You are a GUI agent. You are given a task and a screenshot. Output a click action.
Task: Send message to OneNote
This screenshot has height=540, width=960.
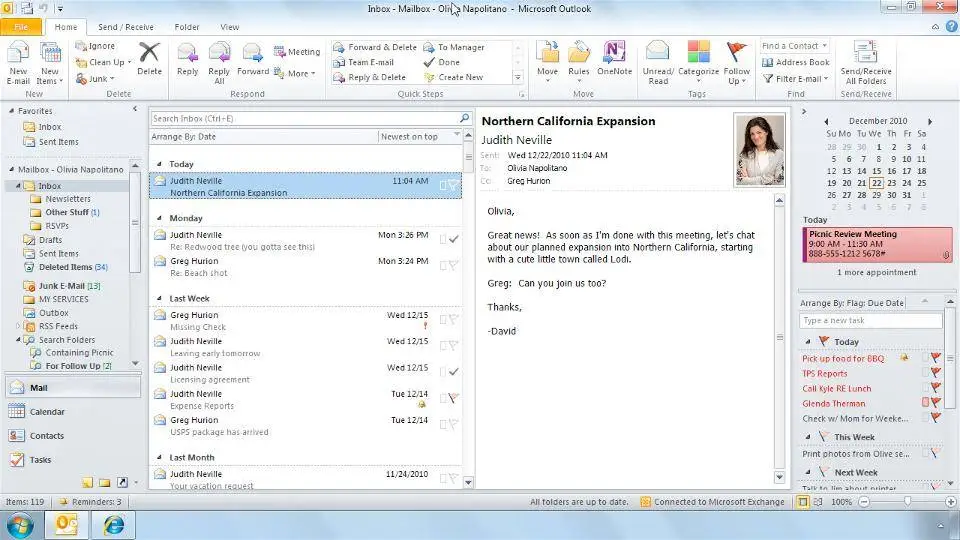(x=614, y=59)
